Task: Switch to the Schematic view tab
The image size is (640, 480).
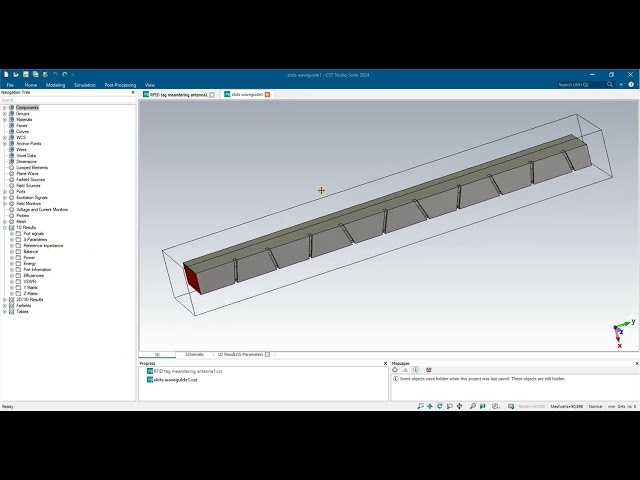Action: coord(194,354)
